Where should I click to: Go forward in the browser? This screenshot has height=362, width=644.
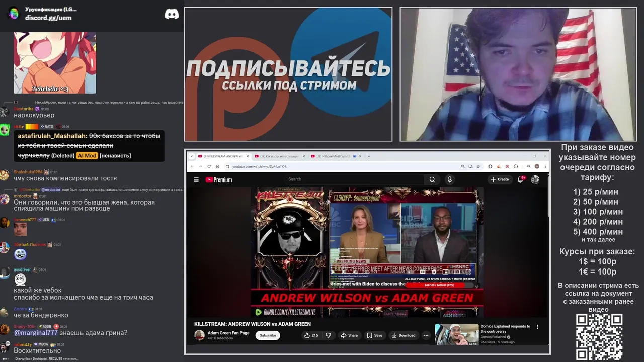[x=200, y=166]
